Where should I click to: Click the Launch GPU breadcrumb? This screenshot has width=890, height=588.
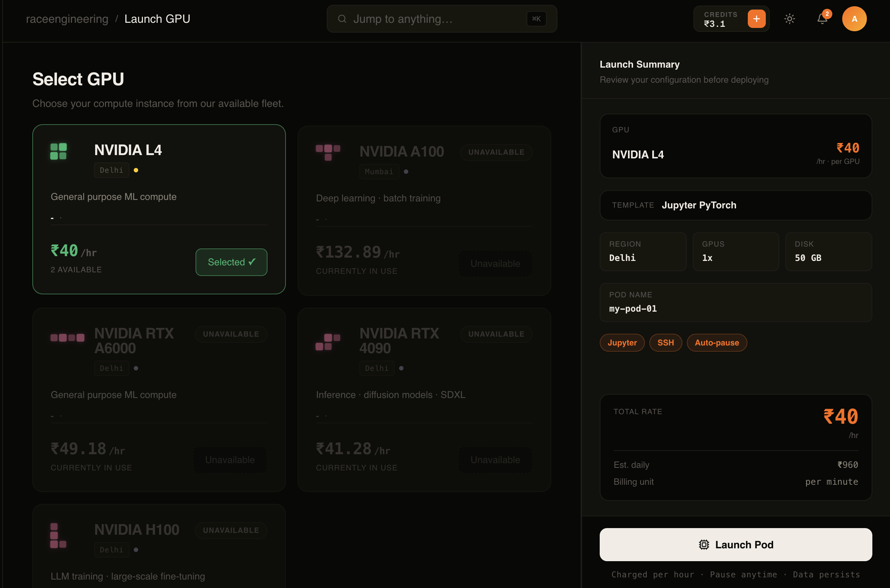(157, 19)
